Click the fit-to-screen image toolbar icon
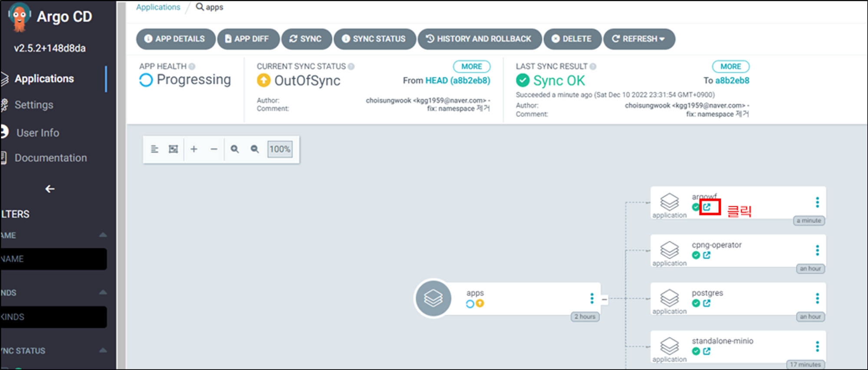Viewport: 868px width, 370px height. click(173, 149)
